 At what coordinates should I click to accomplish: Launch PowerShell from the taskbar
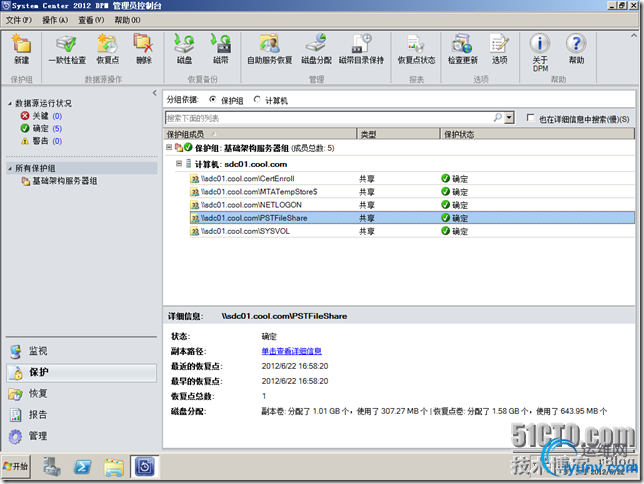pyautogui.click(x=83, y=467)
